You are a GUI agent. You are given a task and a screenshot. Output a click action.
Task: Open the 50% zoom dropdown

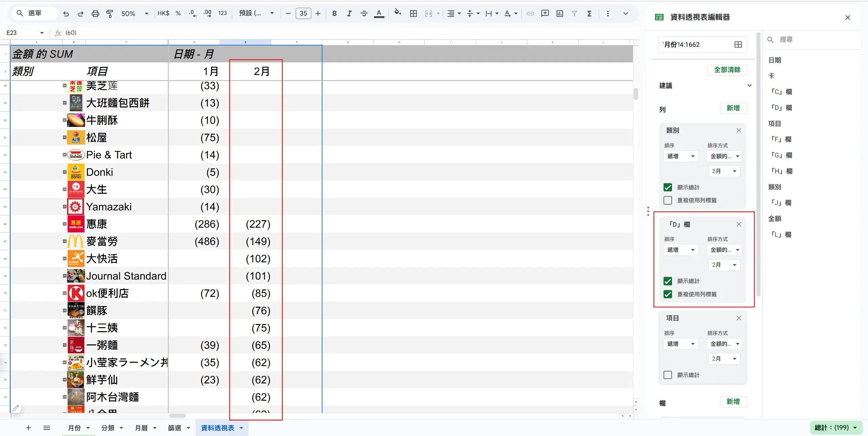(135, 14)
